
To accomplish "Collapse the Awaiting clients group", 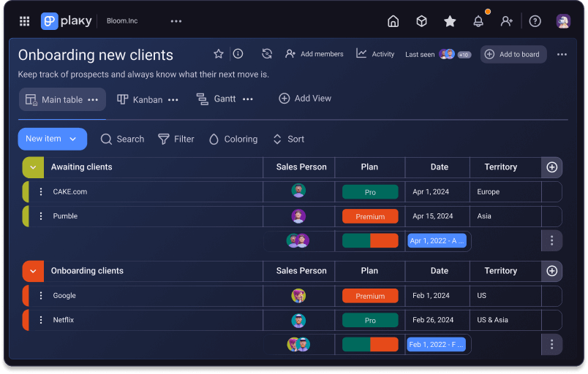I will (33, 167).
